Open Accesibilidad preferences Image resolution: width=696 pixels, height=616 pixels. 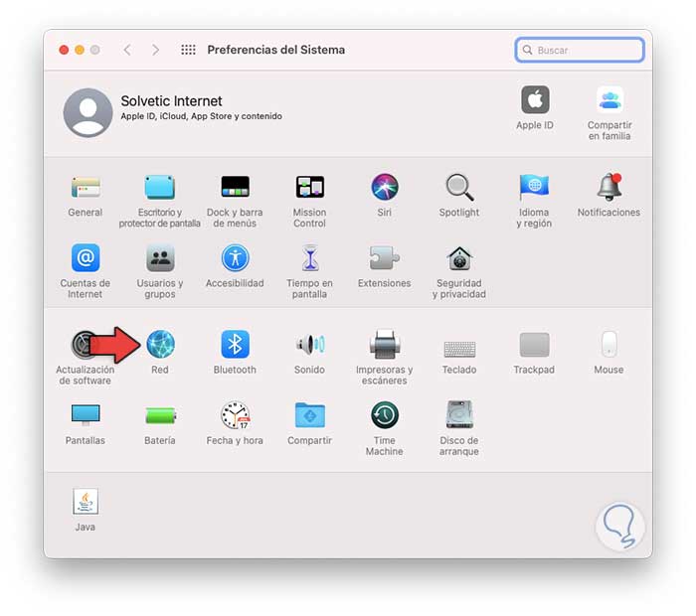pyautogui.click(x=235, y=257)
